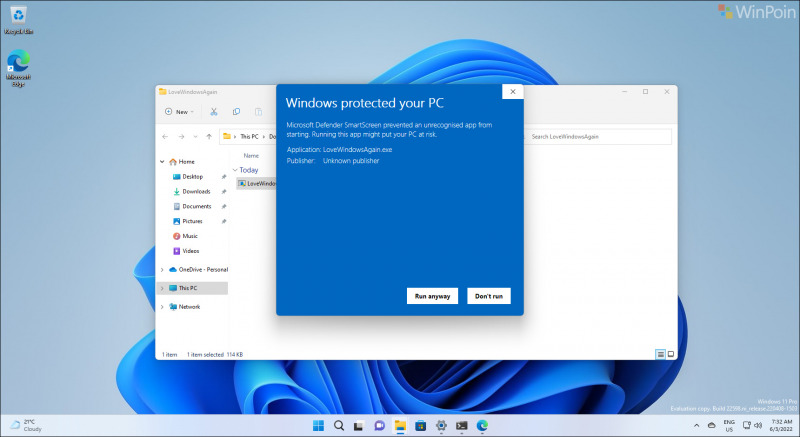The height and width of the screenshot is (437, 800).
Task: Go up one folder level
Action: pos(209,137)
